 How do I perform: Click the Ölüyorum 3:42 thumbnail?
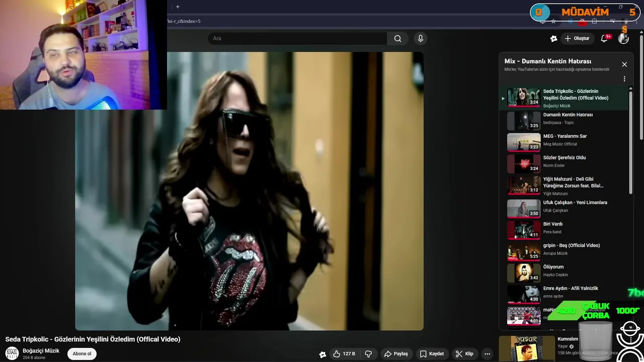pos(524,273)
